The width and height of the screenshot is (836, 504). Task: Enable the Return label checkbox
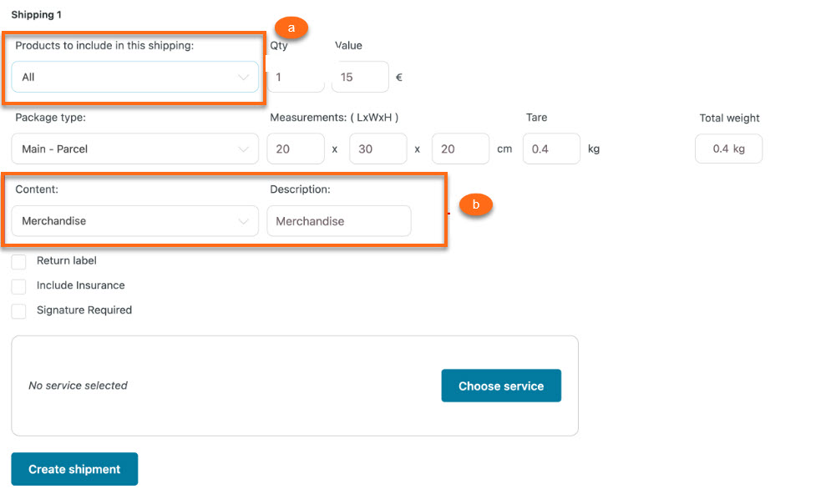pos(19,262)
